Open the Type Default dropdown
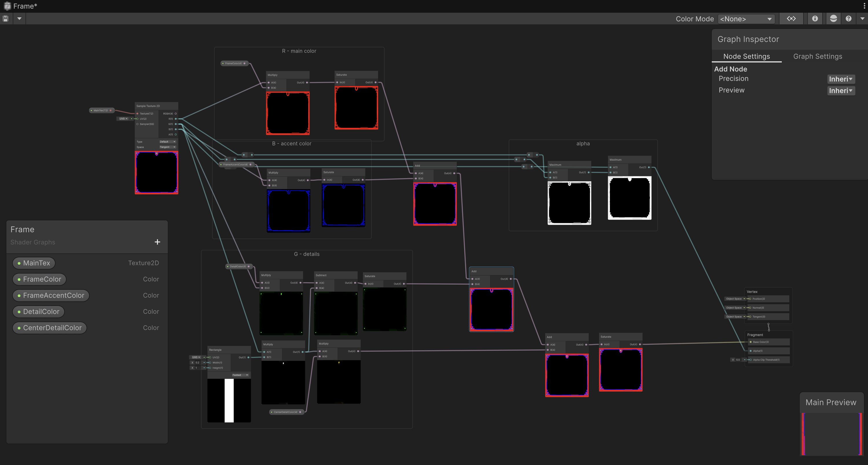868x465 pixels. click(x=168, y=142)
